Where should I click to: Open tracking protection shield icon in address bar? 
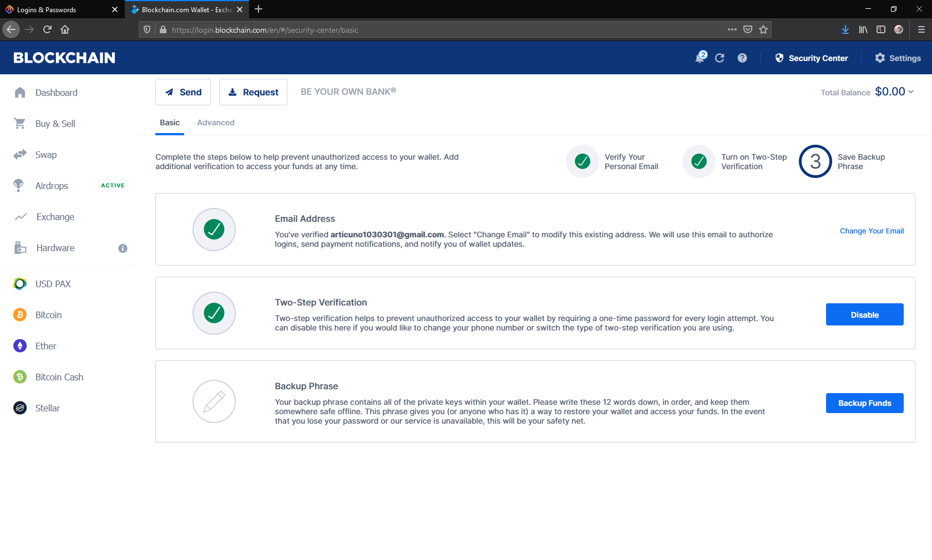coord(147,29)
